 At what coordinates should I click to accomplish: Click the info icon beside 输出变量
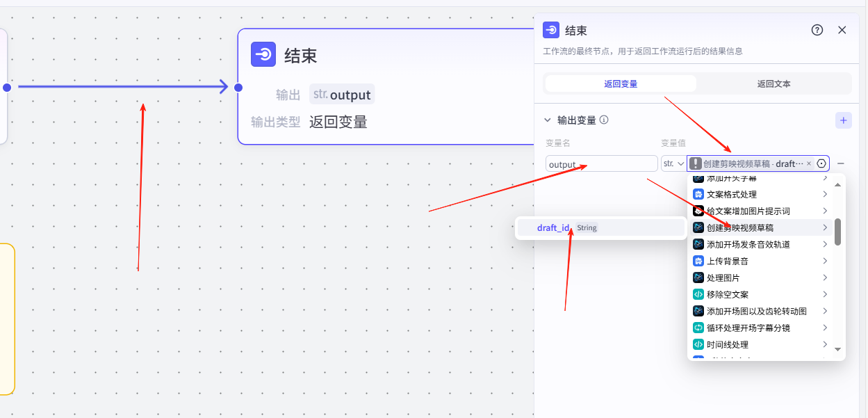pyautogui.click(x=604, y=120)
